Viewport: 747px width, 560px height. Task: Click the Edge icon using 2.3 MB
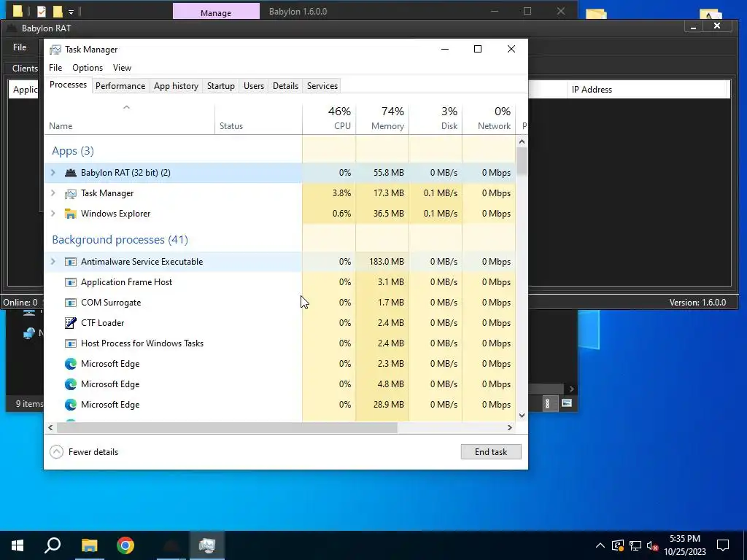pyautogui.click(x=71, y=364)
